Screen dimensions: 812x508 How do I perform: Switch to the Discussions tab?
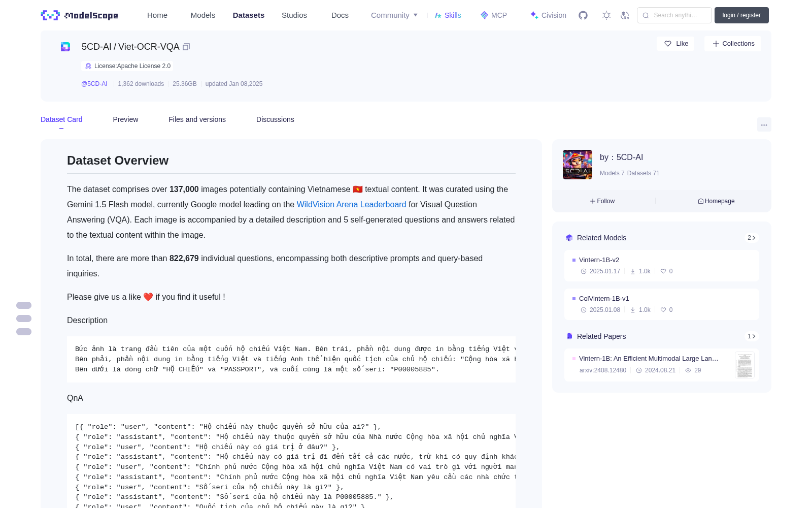(275, 119)
